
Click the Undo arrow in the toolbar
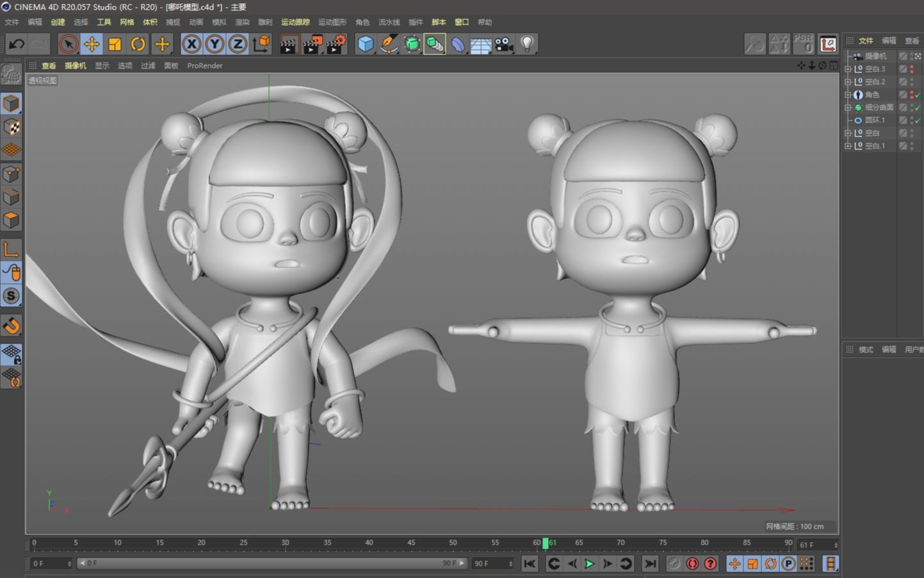[x=16, y=44]
